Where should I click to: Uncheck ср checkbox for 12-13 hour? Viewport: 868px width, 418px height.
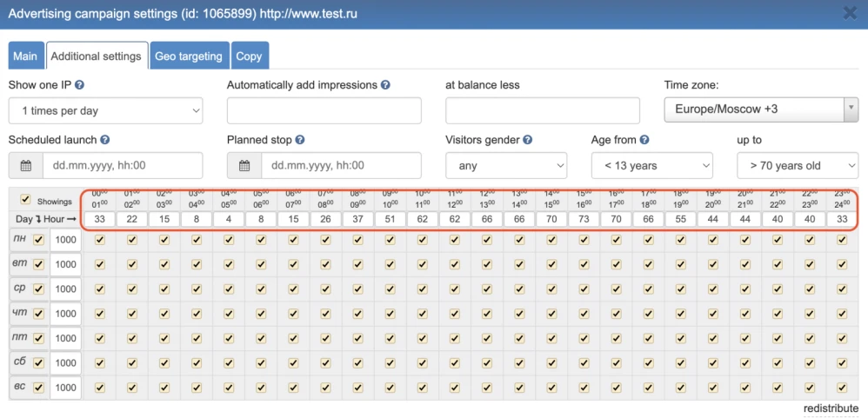tap(486, 289)
